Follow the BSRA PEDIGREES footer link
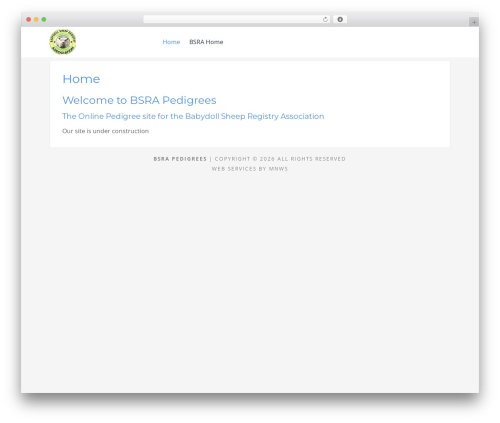500x423 pixels. [x=180, y=159]
